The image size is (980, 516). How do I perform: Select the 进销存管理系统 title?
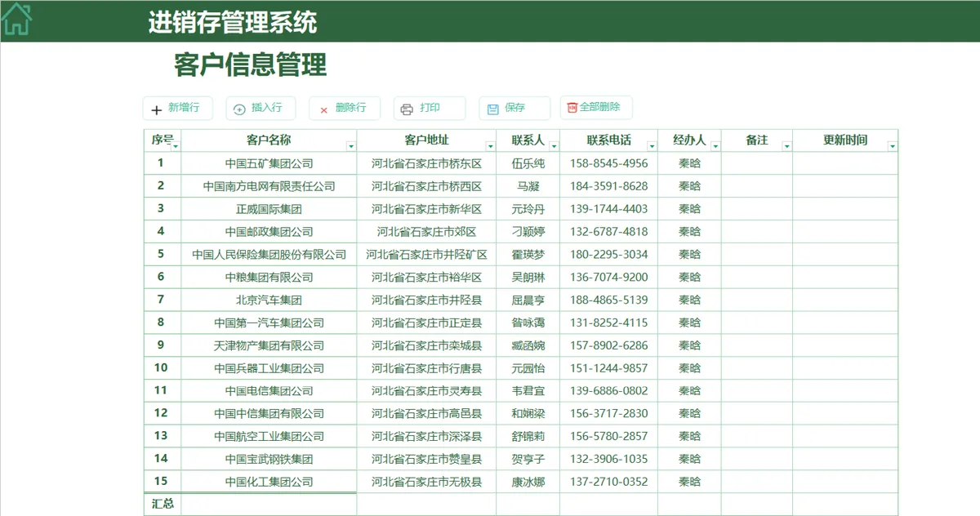(233, 22)
